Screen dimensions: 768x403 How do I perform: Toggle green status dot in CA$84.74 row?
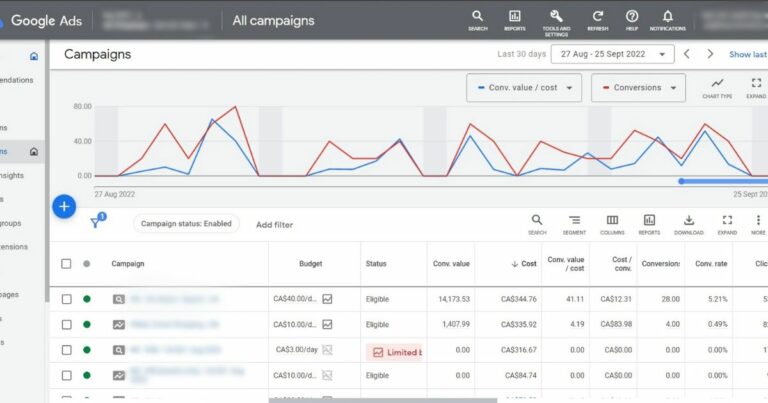[87, 375]
